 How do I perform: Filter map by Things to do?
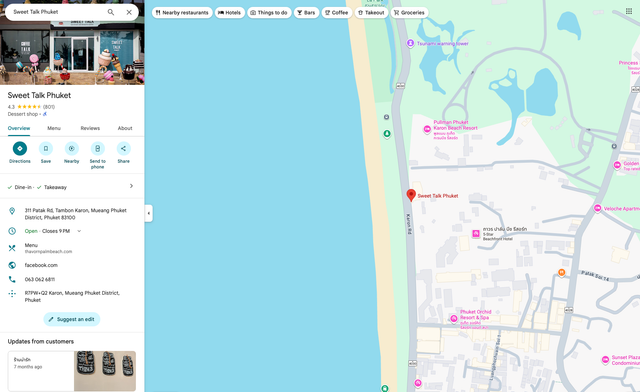click(269, 13)
